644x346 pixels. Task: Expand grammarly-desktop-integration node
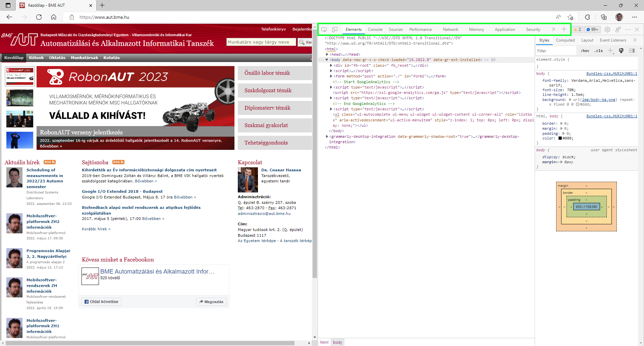tap(327, 136)
